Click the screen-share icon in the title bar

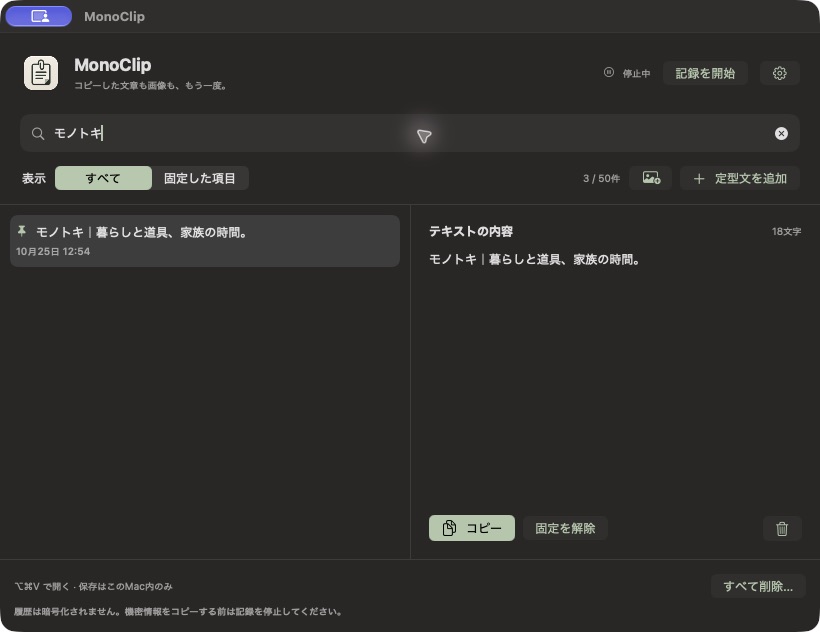39,16
